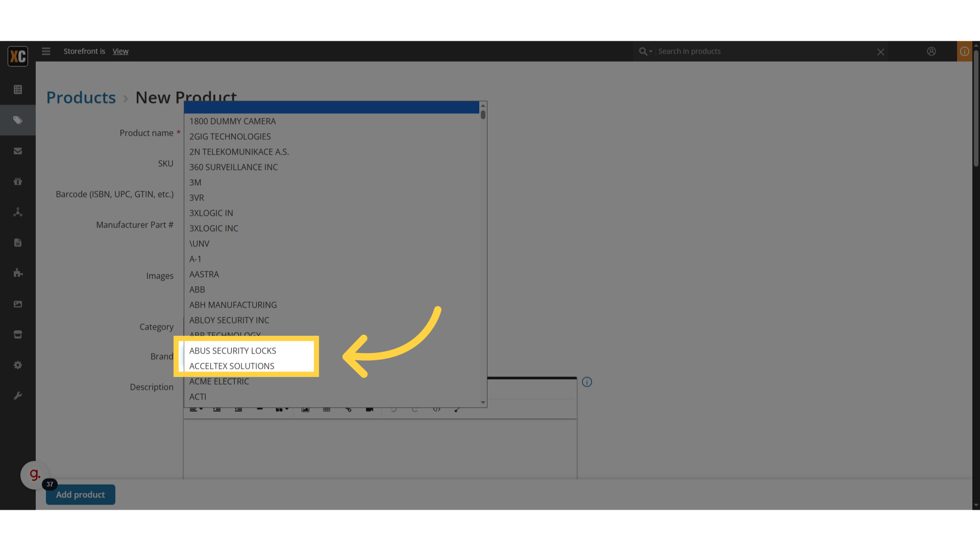This screenshot has height=551, width=980.
Task: Select ABH MANUFACTURING option
Action: (332, 305)
